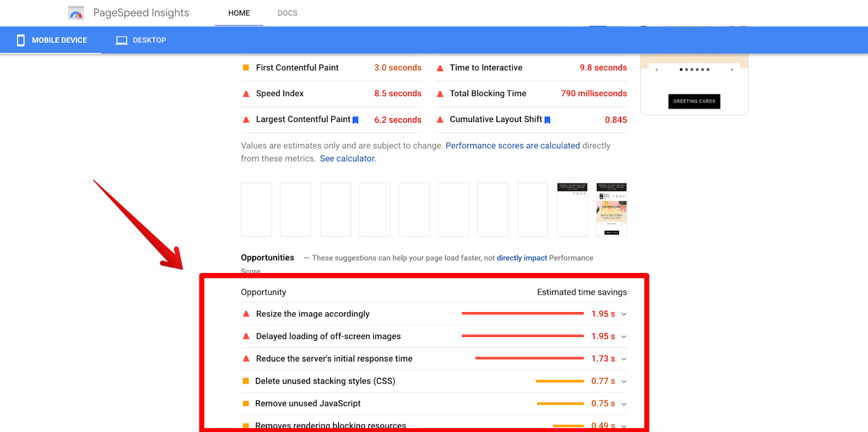Click the Cumulative Layout Shift bookmark icon
The width and height of the screenshot is (868, 432).
(x=547, y=120)
